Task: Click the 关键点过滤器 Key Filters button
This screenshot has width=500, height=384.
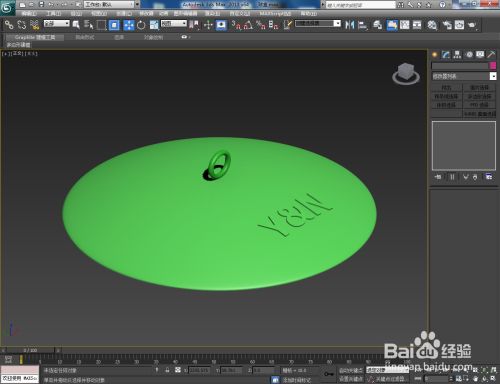Action: (x=387, y=379)
